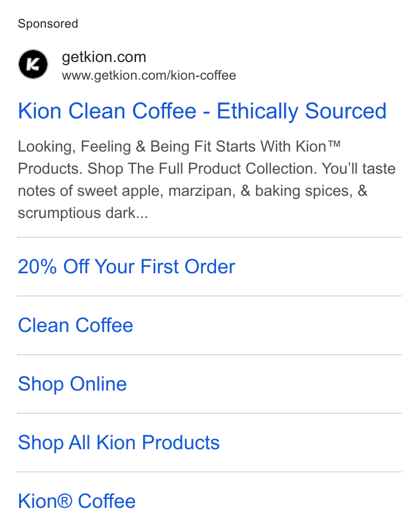The image size is (420, 530).
Task: Click the kion-coffee path in the URL
Action: pos(203,75)
